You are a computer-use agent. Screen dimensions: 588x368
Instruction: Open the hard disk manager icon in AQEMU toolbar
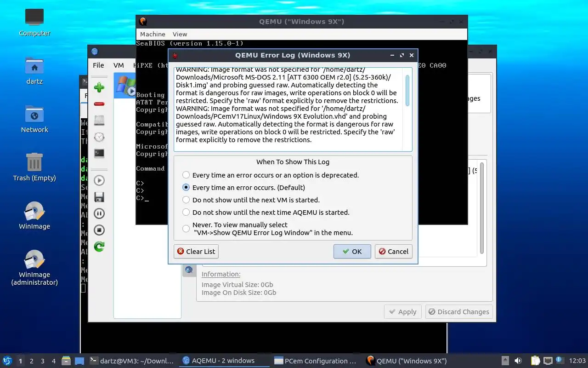(x=99, y=121)
